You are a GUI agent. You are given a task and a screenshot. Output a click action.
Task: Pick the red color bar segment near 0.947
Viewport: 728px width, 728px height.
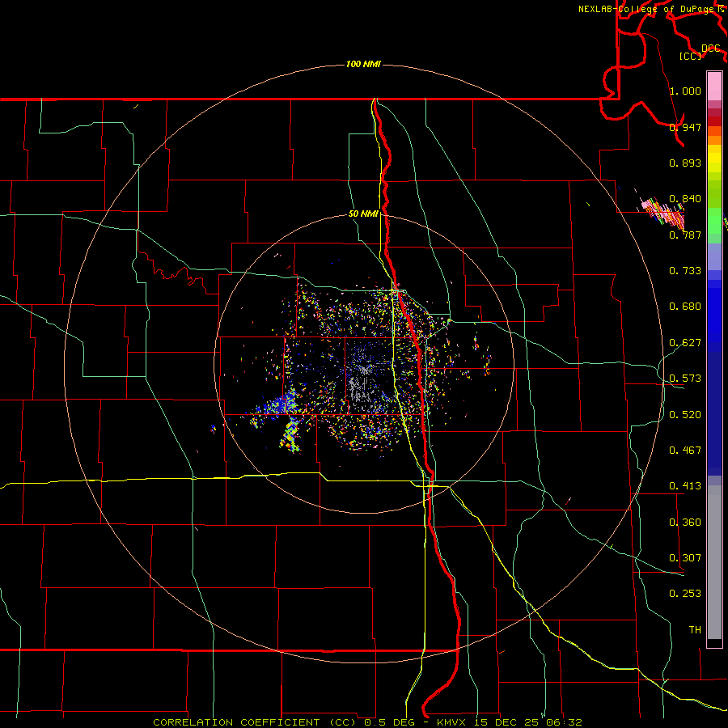[714, 121]
